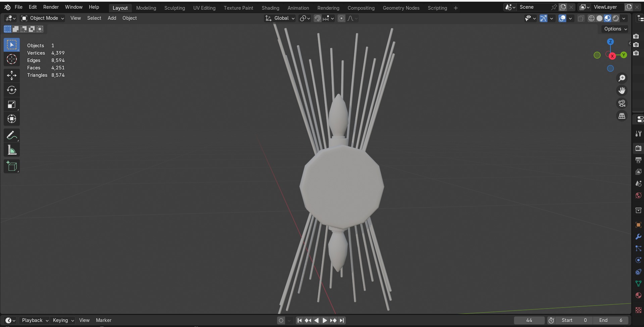Play the animation forward
Image resolution: width=644 pixels, height=327 pixels.
(325, 320)
